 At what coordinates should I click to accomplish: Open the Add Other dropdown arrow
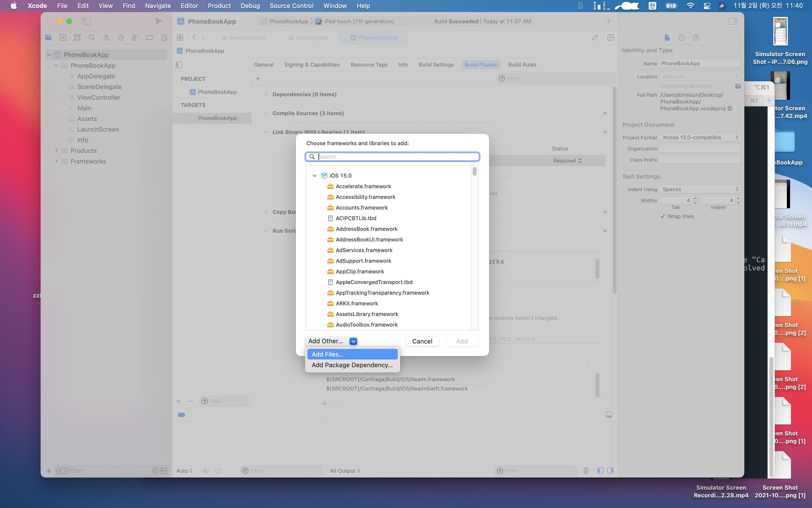pyautogui.click(x=353, y=341)
